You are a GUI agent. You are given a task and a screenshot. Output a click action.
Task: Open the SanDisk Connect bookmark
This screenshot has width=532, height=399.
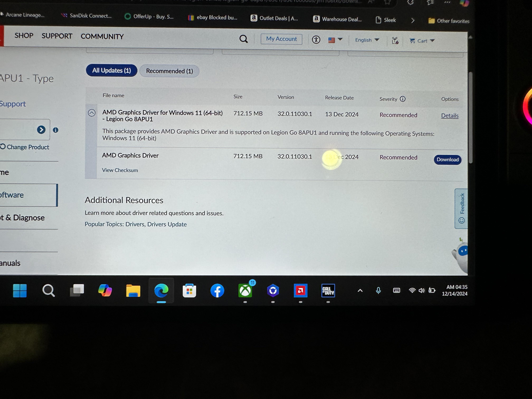tap(86, 16)
